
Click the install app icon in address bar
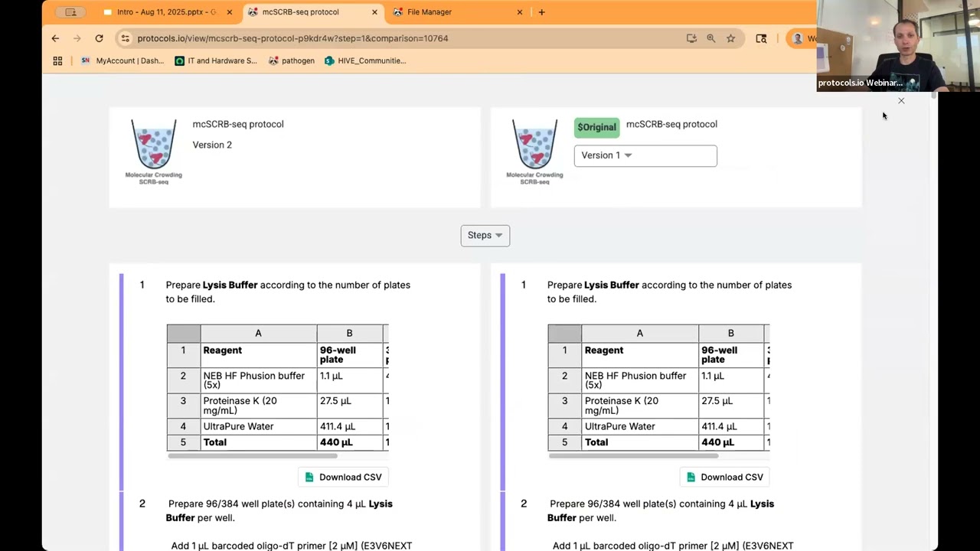click(691, 38)
